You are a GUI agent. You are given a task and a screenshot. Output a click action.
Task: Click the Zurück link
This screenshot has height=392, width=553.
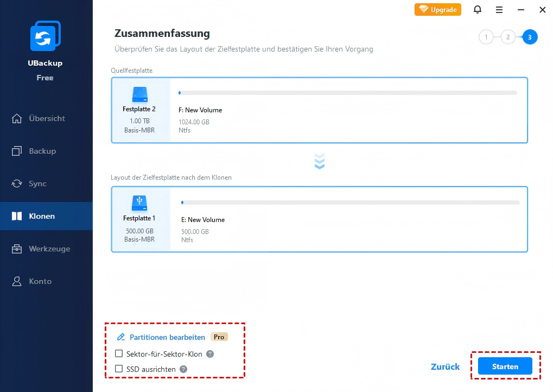[x=445, y=366]
